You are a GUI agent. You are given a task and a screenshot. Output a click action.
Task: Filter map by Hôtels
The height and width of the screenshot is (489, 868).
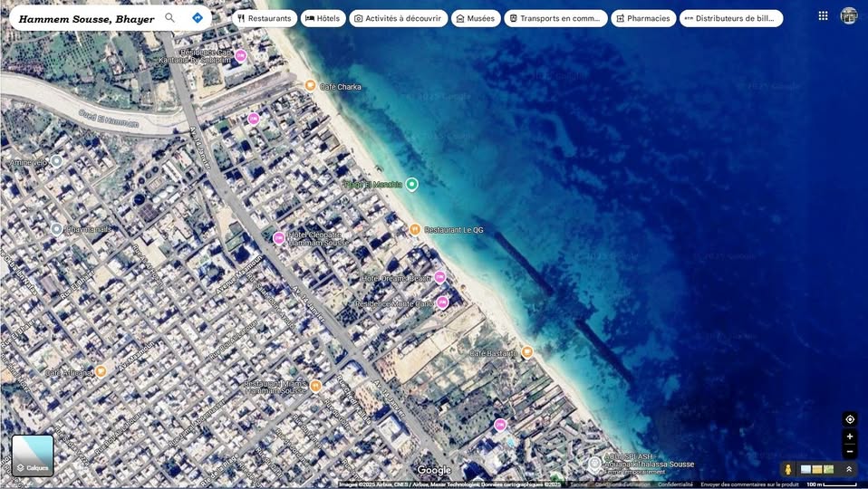pos(323,18)
